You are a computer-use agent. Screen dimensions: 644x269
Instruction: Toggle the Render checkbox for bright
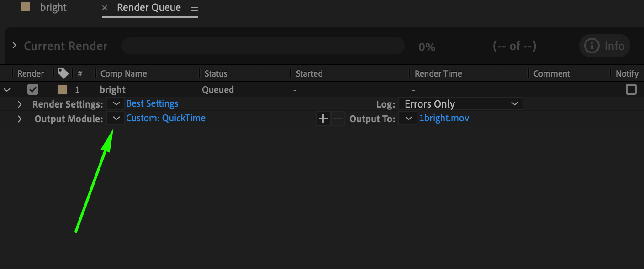(33, 90)
